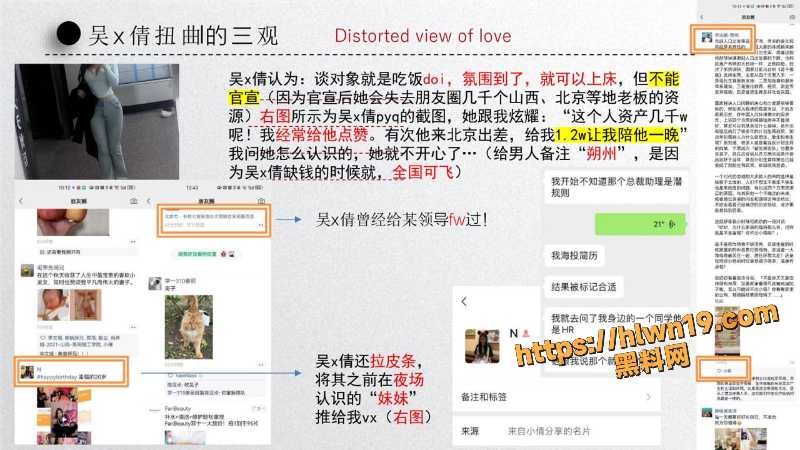
Task: Open the FarBeauty advertiser name
Action: click(178, 409)
